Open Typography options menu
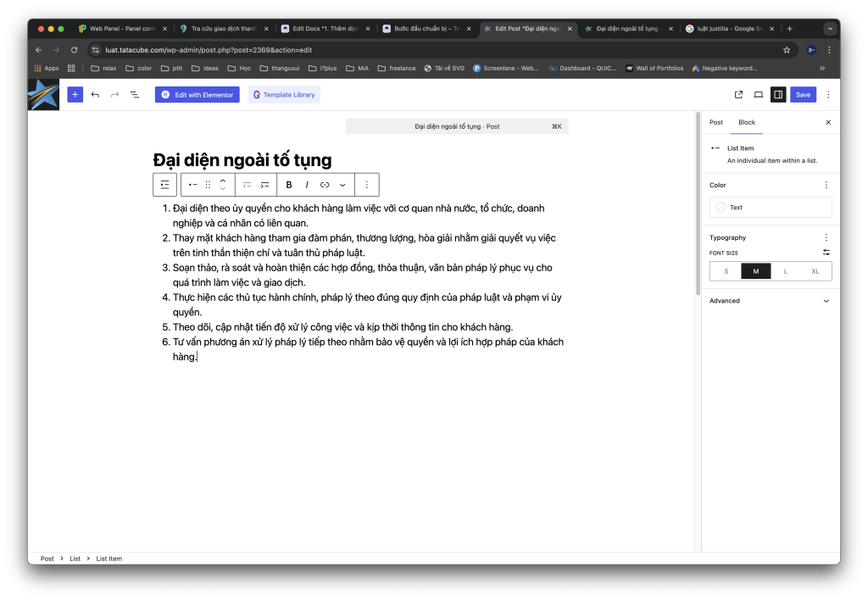Viewport: 868px width, 601px height. point(826,237)
